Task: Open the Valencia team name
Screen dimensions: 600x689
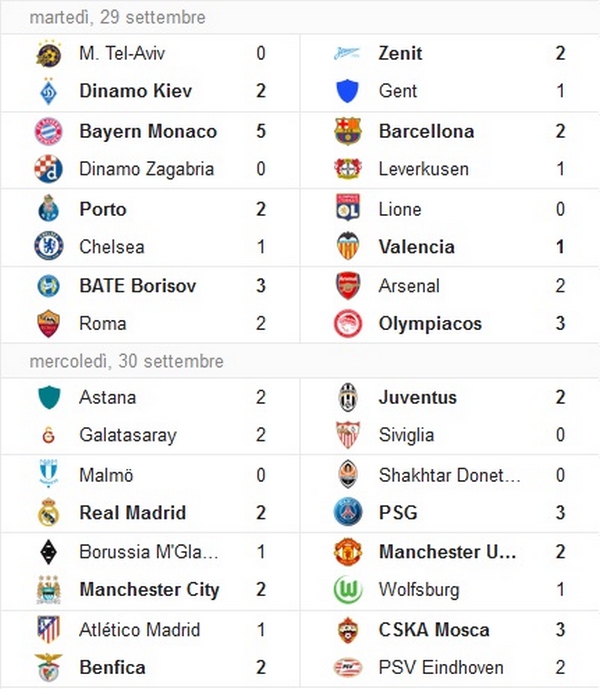Action: pos(417,247)
